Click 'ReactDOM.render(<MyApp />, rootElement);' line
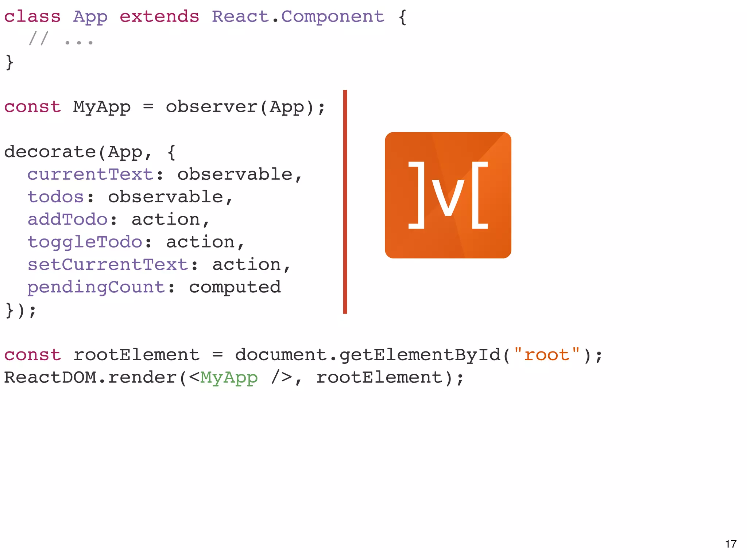The height and width of the screenshot is (560, 747). click(234, 378)
